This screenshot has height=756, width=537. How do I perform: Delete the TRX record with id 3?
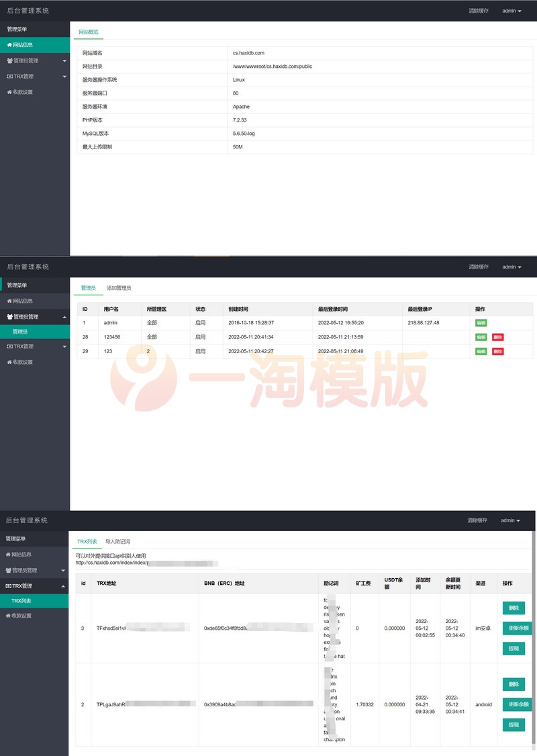click(x=514, y=608)
